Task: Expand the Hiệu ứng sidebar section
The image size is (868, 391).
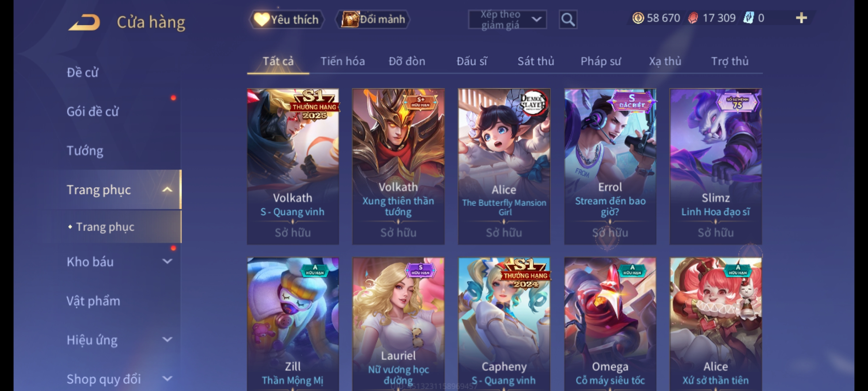Action: tap(167, 340)
